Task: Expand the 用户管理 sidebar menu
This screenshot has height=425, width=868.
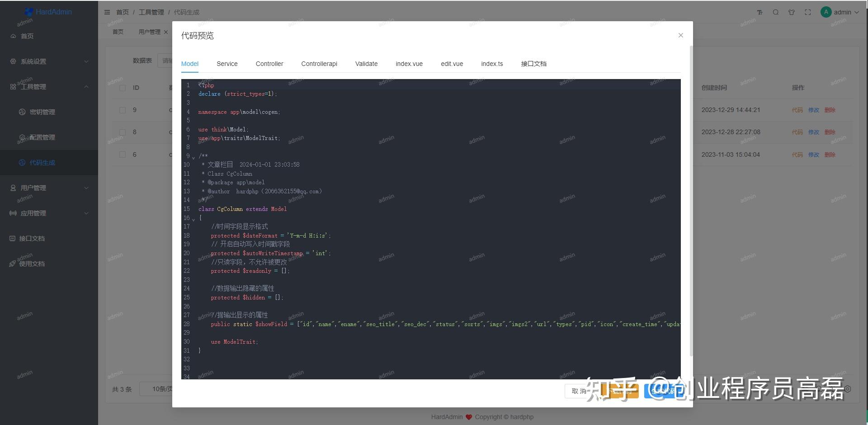Action: click(34, 187)
